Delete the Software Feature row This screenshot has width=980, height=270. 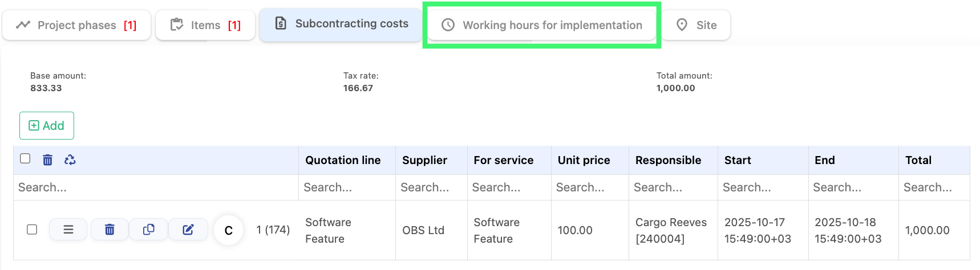(110, 230)
